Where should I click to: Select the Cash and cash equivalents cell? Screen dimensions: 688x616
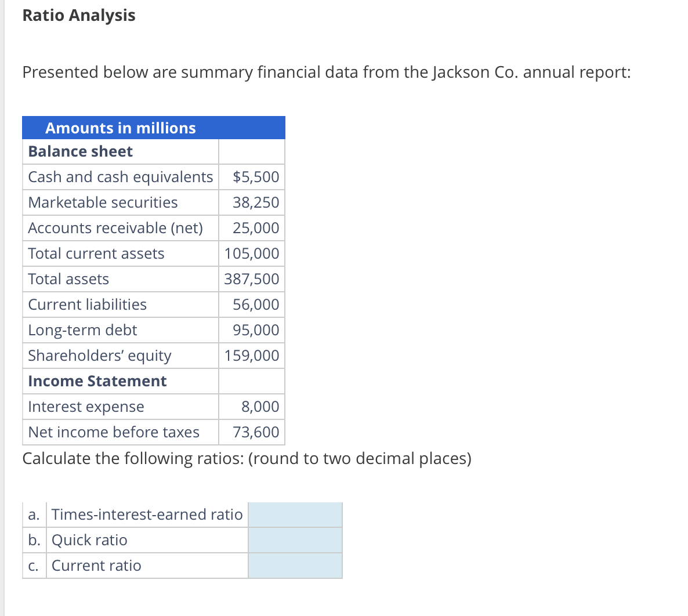(x=120, y=177)
